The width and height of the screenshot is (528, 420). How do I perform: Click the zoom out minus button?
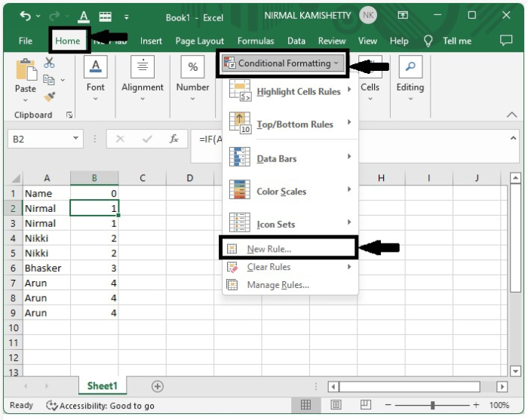click(388, 405)
